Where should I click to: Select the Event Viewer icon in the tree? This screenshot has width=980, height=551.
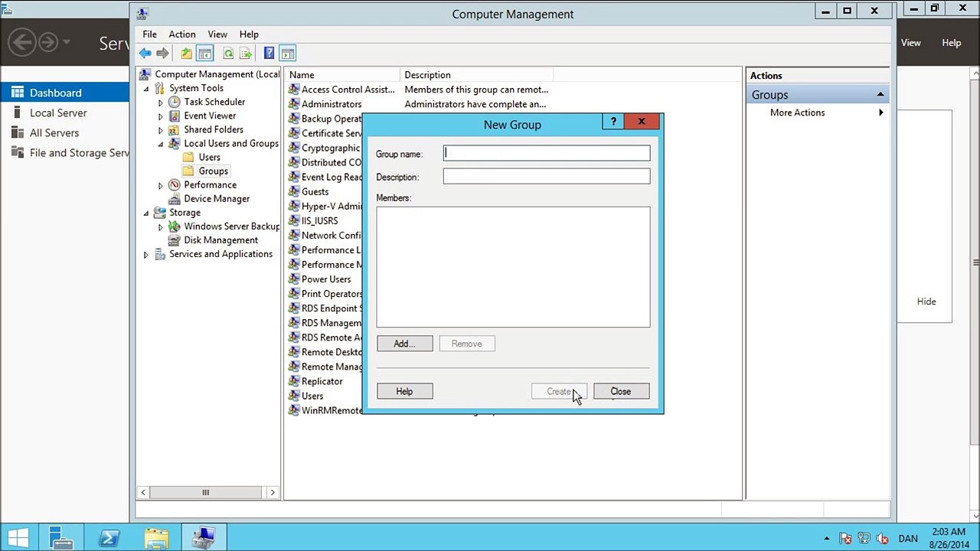coord(175,116)
